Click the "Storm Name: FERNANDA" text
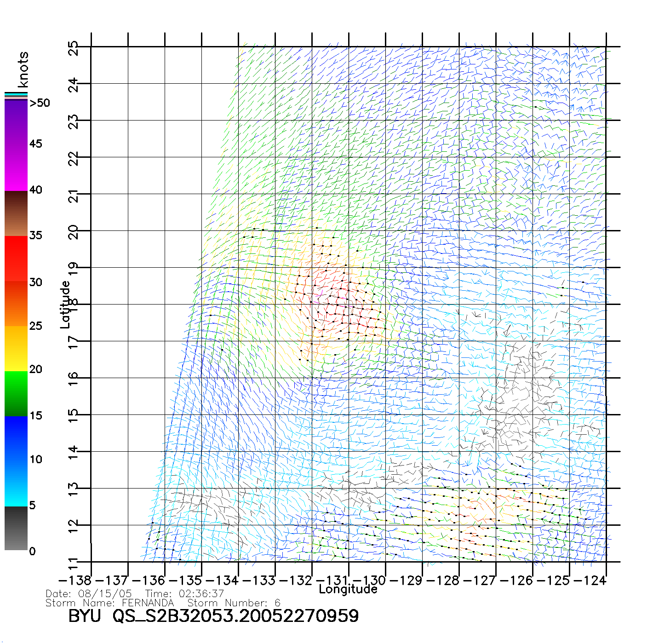653x644 pixels. pos(110,603)
